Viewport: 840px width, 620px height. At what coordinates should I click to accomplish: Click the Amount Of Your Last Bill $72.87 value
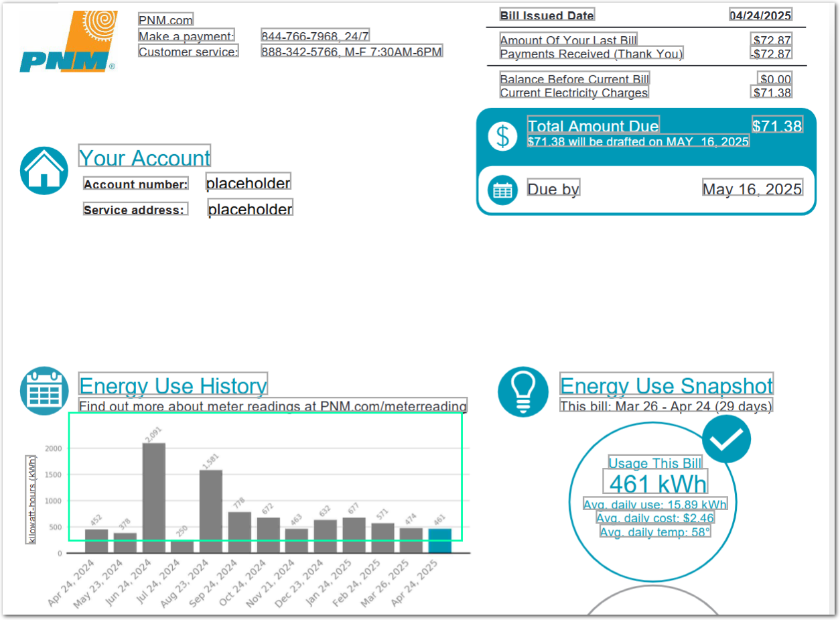[772, 40]
